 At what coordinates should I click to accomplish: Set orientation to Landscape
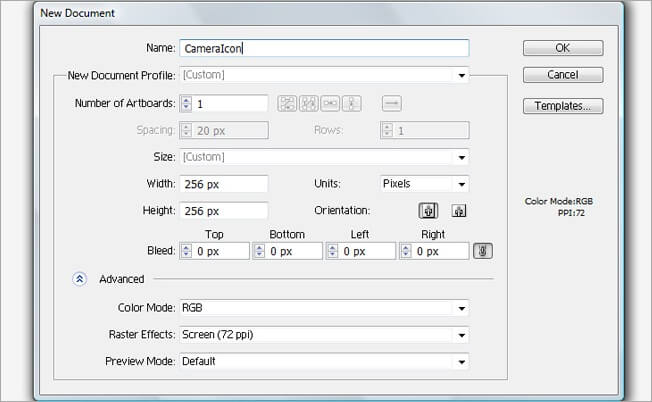459,211
